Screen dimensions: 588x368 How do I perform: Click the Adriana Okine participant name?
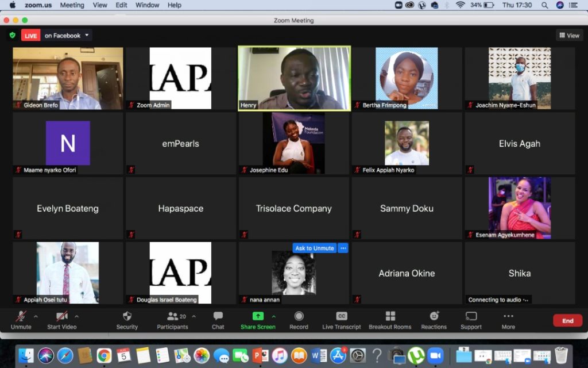407,273
